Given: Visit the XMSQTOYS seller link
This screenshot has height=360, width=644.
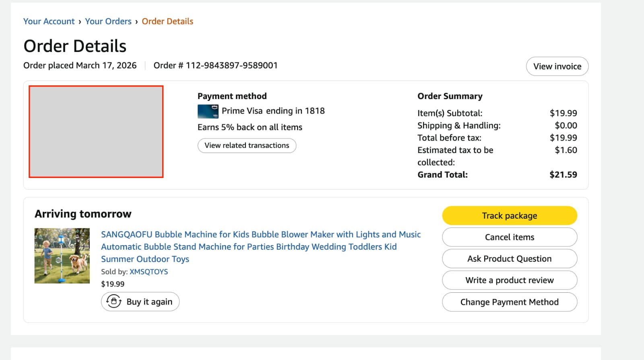Looking at the screenshot, I should click(149, 272).
